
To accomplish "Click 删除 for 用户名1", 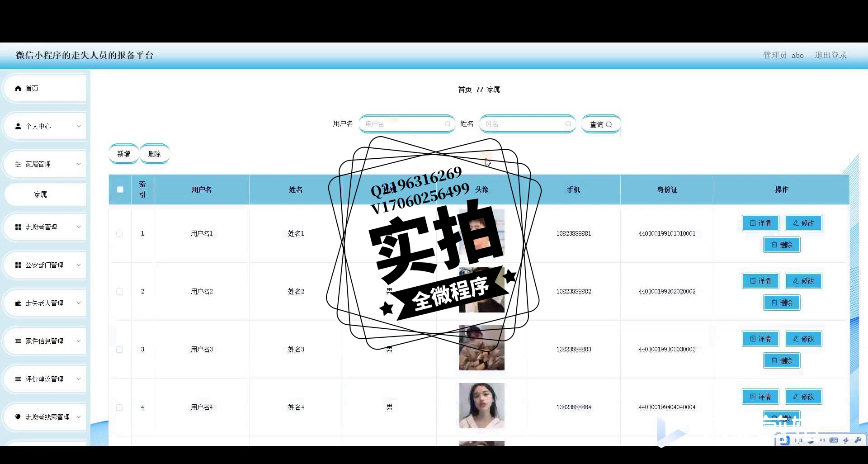I will coord(782,245).
